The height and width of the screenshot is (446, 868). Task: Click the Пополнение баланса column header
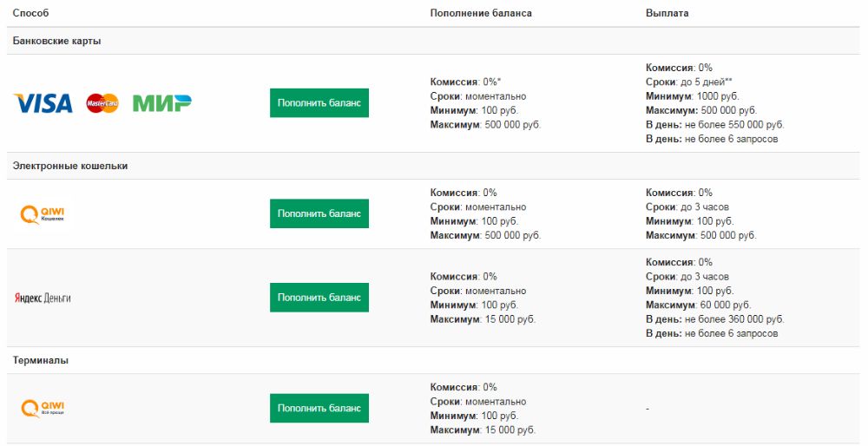pos(481,13)
